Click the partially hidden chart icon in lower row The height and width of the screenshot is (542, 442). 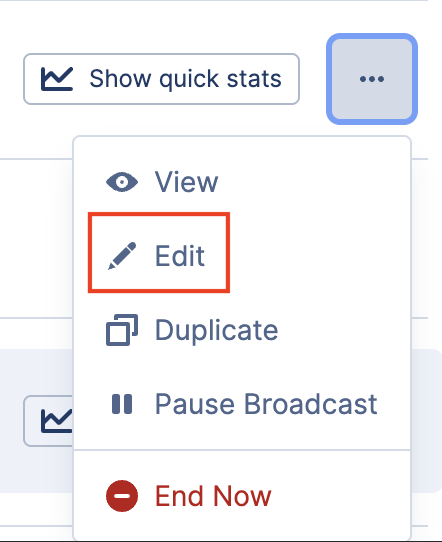click(x=57, y=421)
